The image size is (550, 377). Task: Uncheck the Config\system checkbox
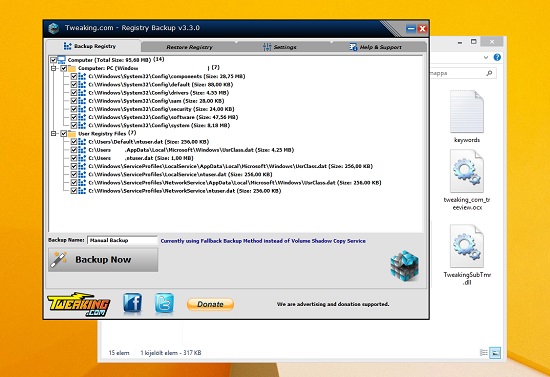[x=74, y=125]
